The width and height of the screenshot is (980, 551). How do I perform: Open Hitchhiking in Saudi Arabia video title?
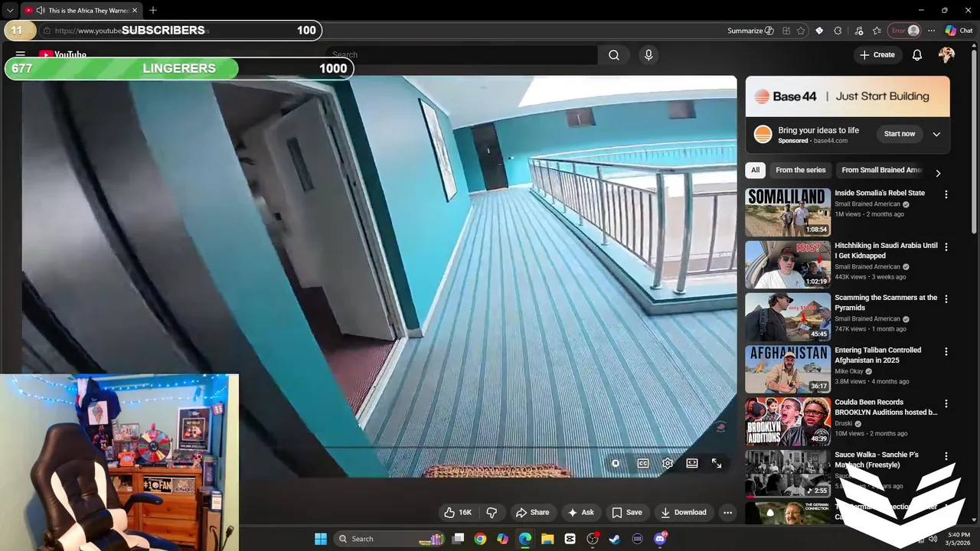(886, 250)
